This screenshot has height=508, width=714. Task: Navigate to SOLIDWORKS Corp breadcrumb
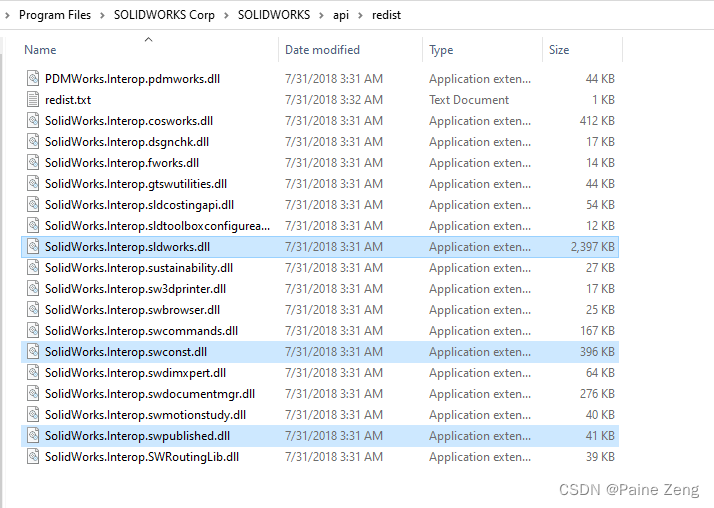pyautogui.click(x=164, y=15)
